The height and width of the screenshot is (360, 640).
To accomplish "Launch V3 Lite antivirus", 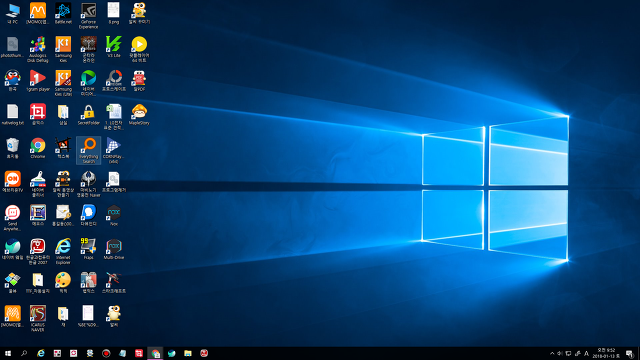I will tap(114, 47).
